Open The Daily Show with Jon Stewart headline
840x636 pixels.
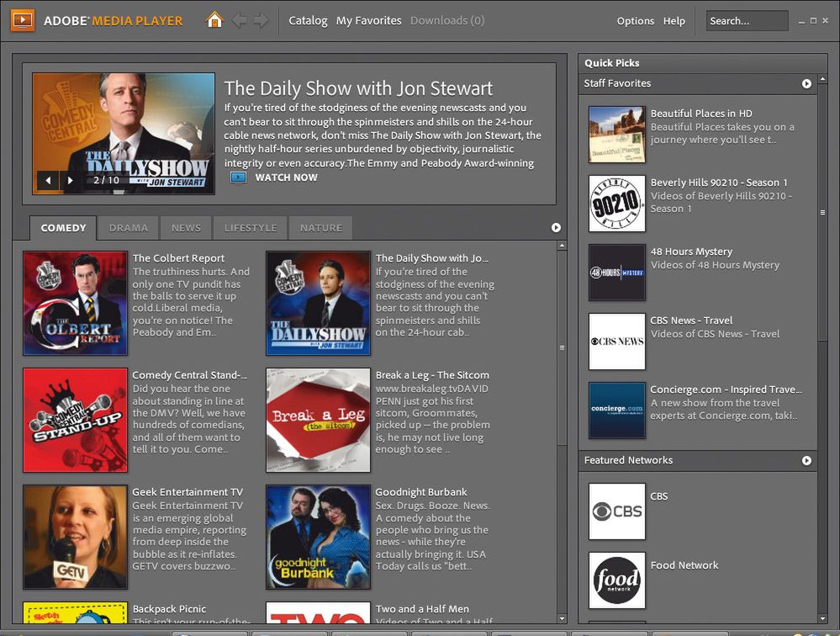(x=358, y=87)
